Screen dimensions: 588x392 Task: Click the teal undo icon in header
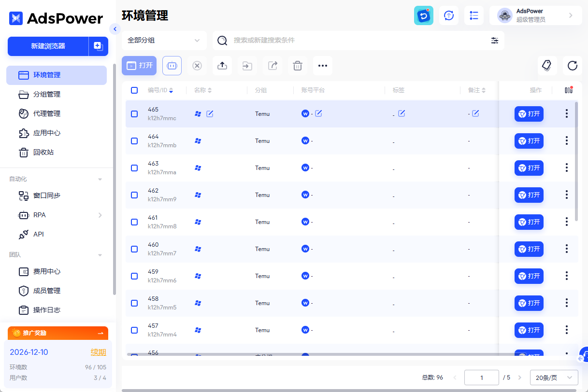tap(424, 15)
